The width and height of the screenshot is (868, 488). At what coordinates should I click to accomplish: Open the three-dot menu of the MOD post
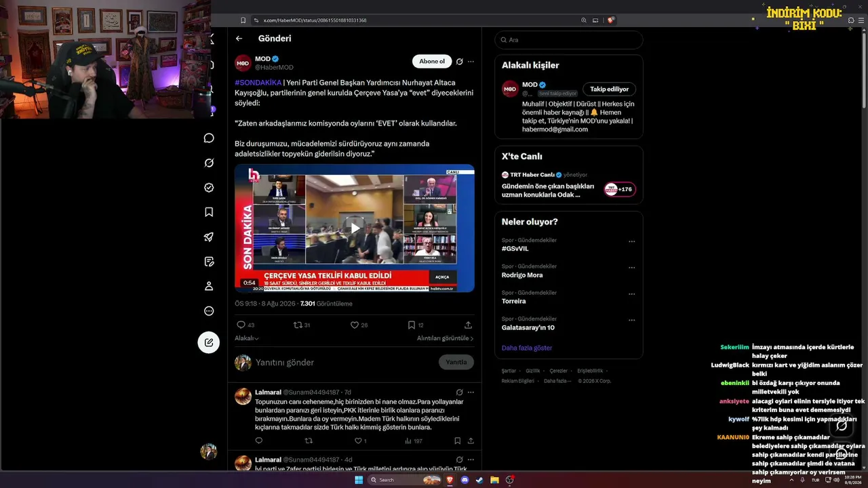[x=471, y=62]
